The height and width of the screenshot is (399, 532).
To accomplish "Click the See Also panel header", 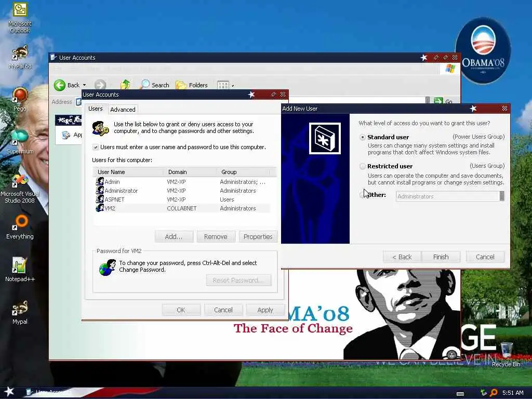I will pos(69,120).
